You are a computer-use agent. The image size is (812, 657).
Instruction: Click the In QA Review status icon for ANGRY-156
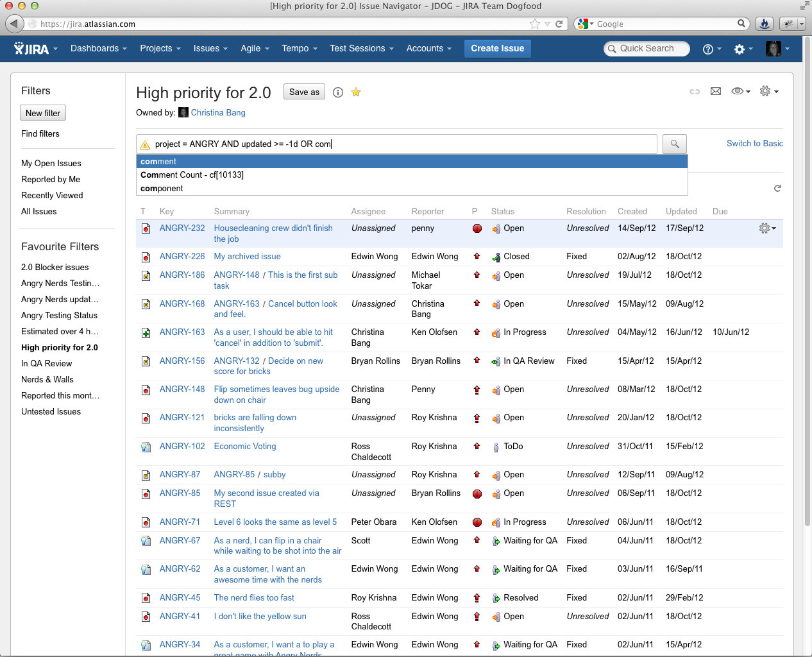[496, 362]
